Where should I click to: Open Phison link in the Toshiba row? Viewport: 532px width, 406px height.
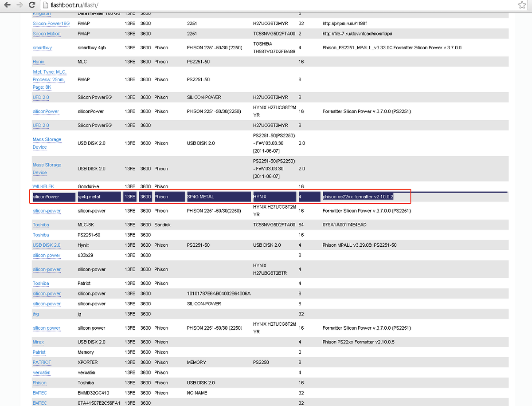[39, 382]
